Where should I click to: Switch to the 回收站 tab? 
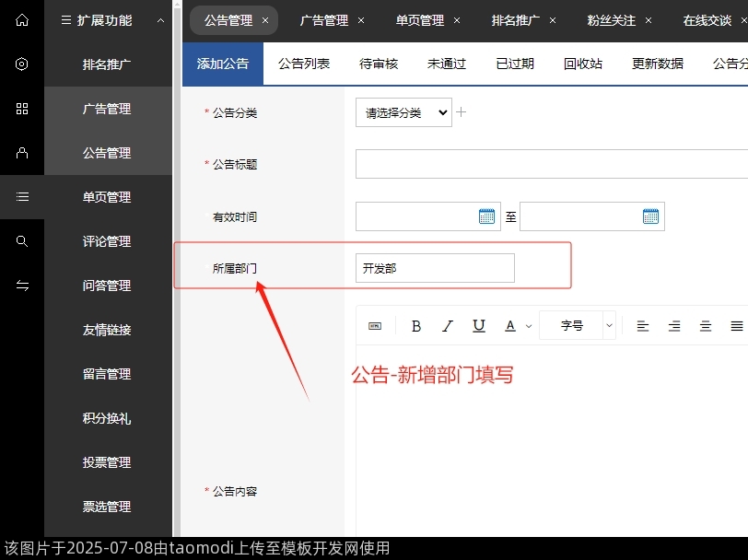pos(583,64)
